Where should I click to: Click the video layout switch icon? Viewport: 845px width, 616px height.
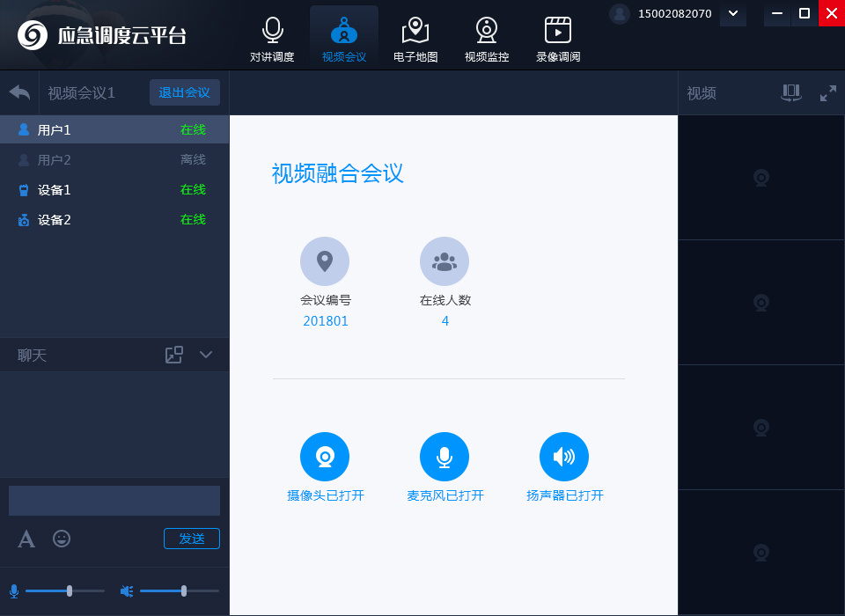[x=791, y=92]
